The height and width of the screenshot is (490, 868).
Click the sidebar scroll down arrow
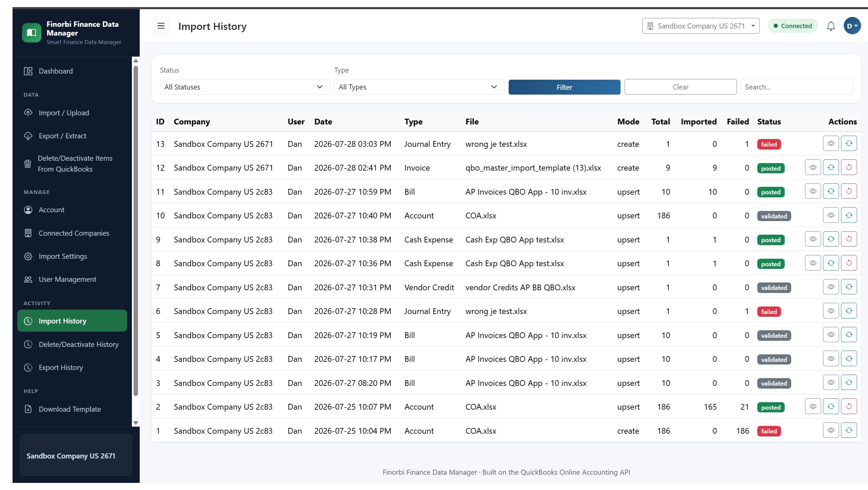[136, 423]
